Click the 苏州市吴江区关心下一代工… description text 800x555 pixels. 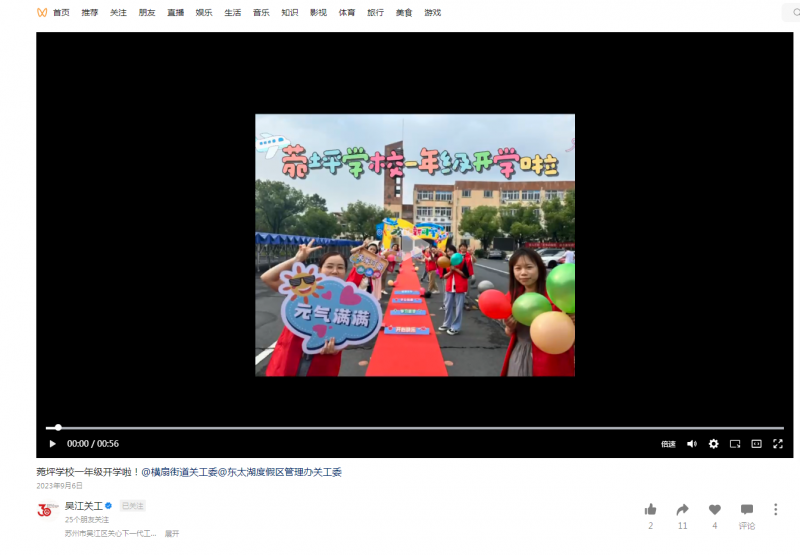tap(111, 534)
